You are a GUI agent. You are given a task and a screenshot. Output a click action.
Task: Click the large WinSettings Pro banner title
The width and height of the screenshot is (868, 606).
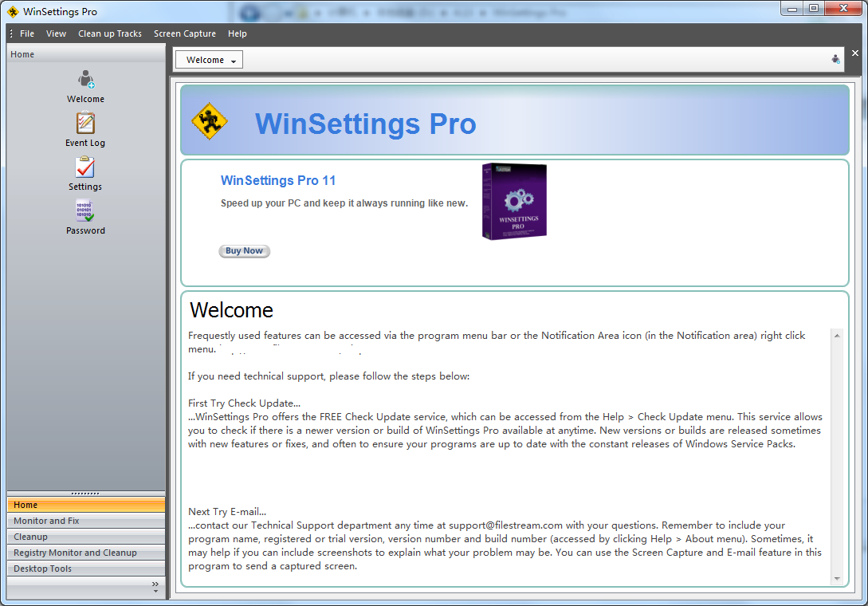pos(365,124)
